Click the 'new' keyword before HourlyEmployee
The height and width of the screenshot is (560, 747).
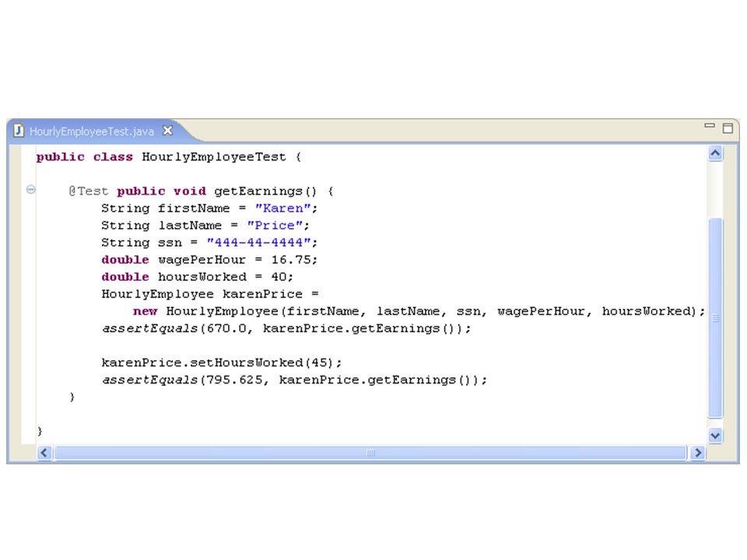146,311
